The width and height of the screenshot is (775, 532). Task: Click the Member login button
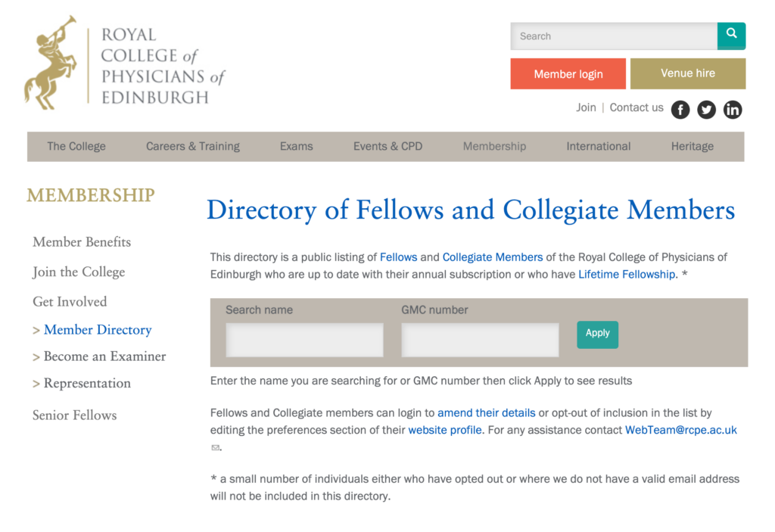568,73
